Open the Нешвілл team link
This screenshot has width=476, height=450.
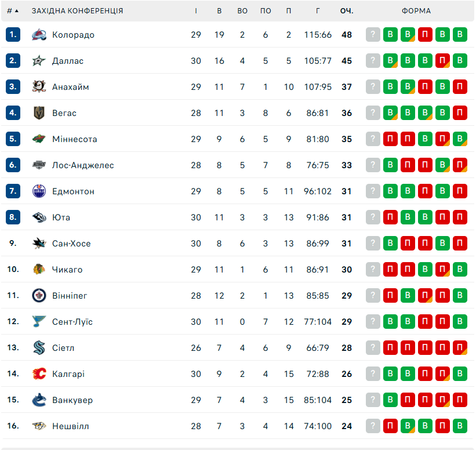[70, 426]
